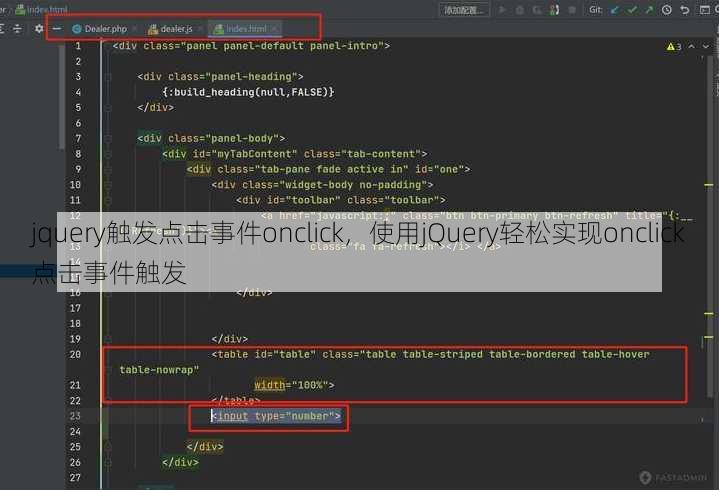Click line number 20 in gutter

(75, 354)
